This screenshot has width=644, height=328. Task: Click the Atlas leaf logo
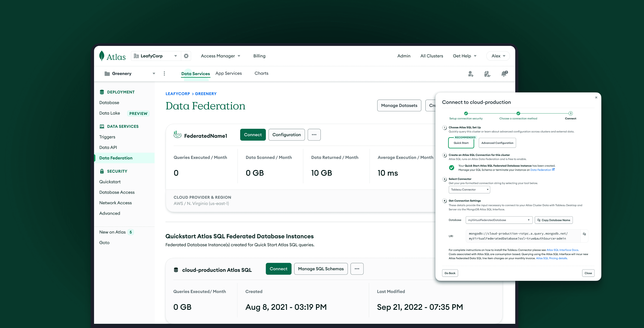coord(102,56)
